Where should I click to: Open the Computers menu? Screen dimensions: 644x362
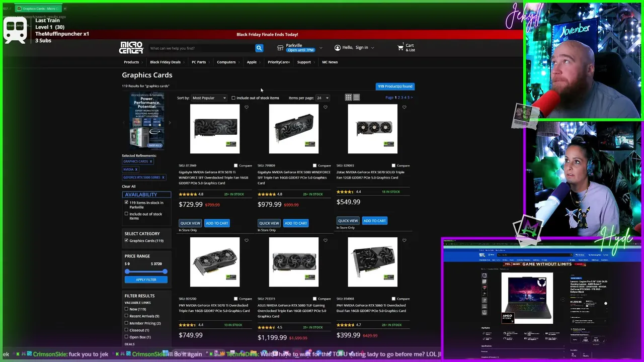point(226,62)
